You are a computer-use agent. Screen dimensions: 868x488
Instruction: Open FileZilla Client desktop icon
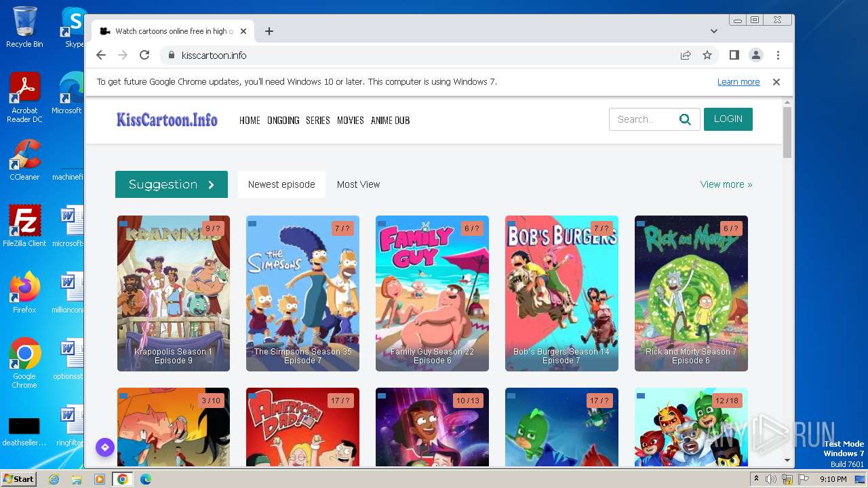pos(24,226)
